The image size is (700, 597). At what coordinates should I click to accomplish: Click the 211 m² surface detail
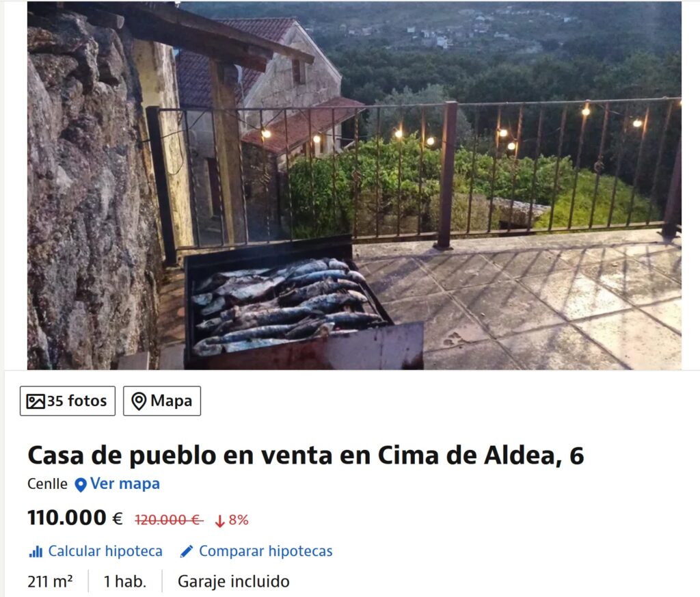[x=50, y=582]
